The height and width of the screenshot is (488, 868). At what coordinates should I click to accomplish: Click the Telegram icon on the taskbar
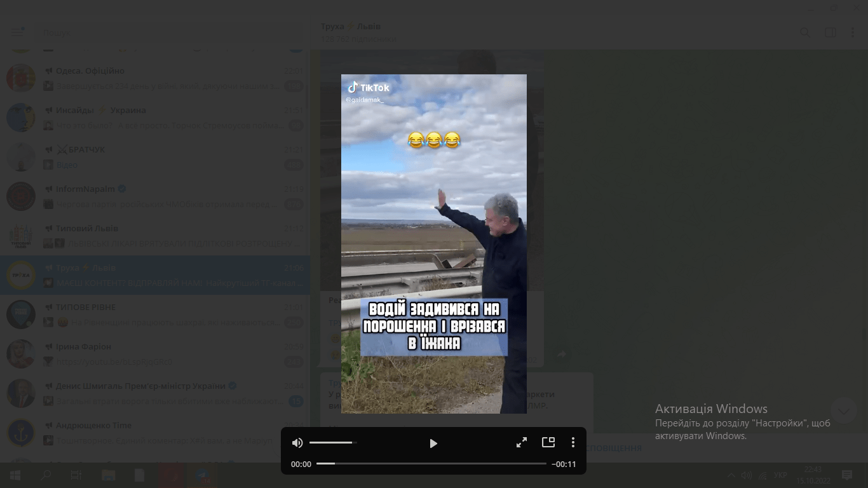(x=203, y=475)
